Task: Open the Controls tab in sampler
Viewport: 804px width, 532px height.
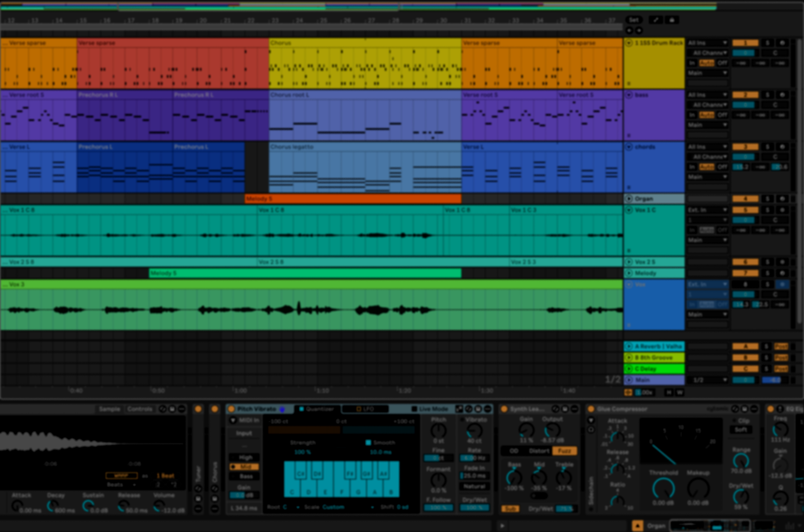Action: click(140, 409)
